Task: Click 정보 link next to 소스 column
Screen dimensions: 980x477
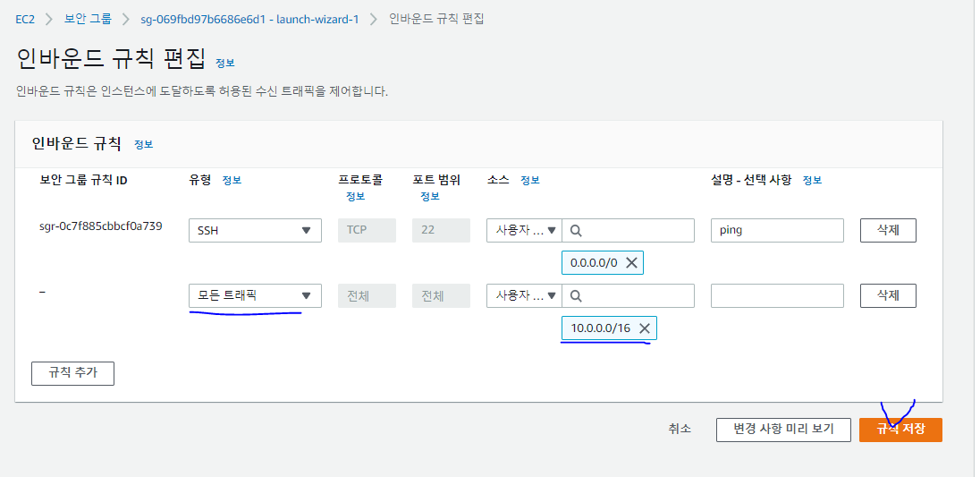Action: (530, 180)
